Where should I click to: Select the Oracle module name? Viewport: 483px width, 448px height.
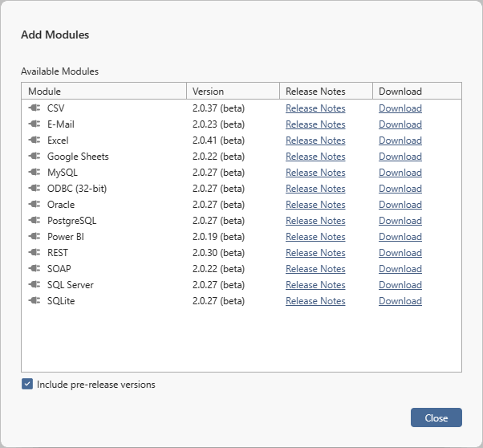click(x=61, y=205)
